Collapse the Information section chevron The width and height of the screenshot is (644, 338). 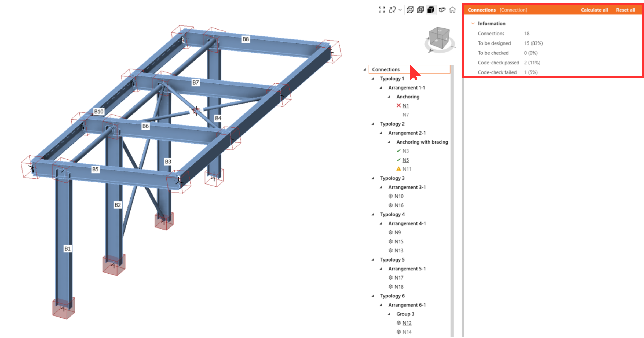(473, 24)
